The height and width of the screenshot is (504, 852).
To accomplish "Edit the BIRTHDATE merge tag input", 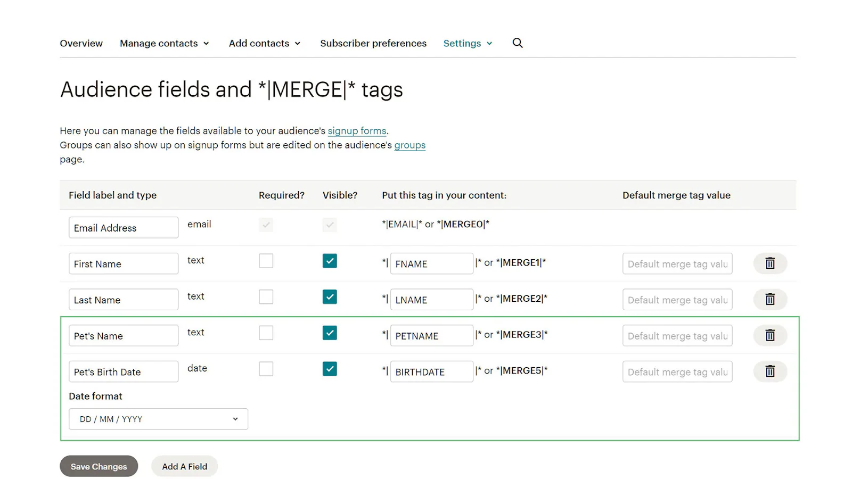I will 432,371.
